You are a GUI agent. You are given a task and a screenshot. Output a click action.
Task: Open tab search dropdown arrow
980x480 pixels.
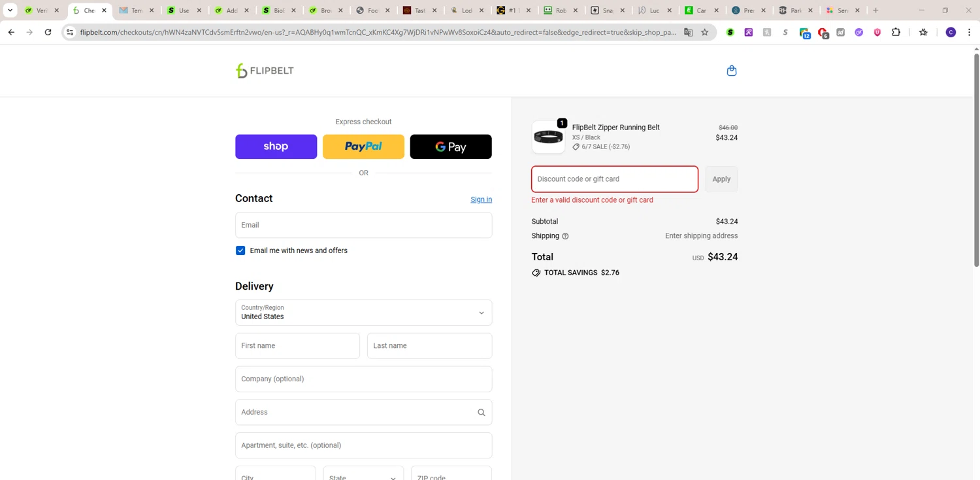pos(10,10)
